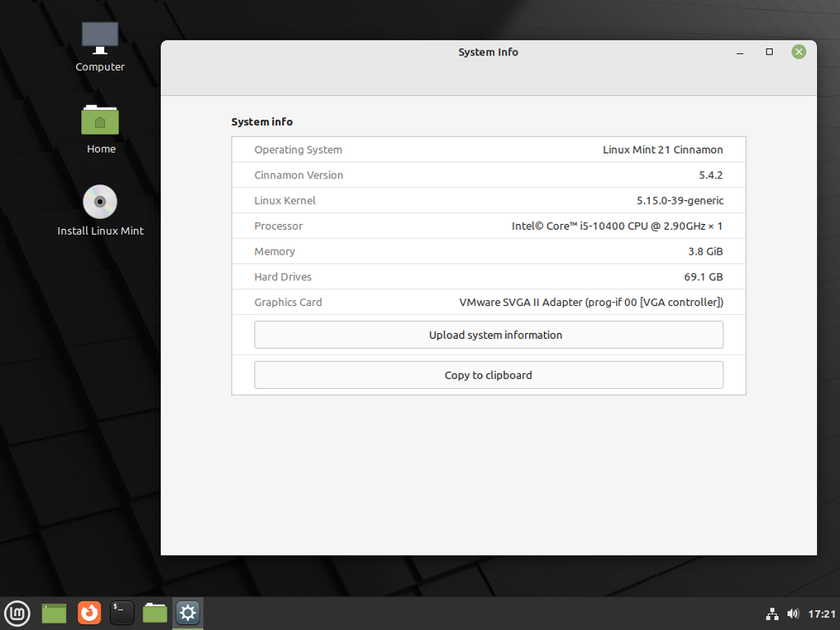
Task: Select the Graphics Card info row
Action: coord(488,302)
